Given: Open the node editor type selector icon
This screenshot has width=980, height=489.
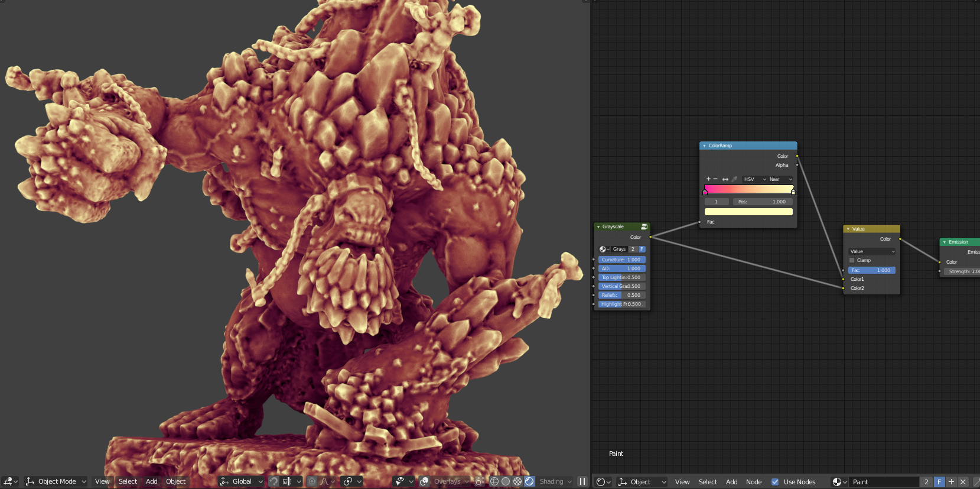Looking at the screenshot, I should pos(604,482).
